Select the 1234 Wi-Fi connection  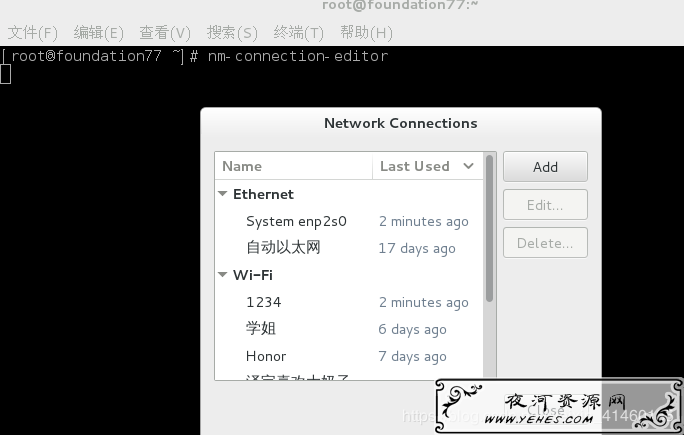click(x=349, y=302)
